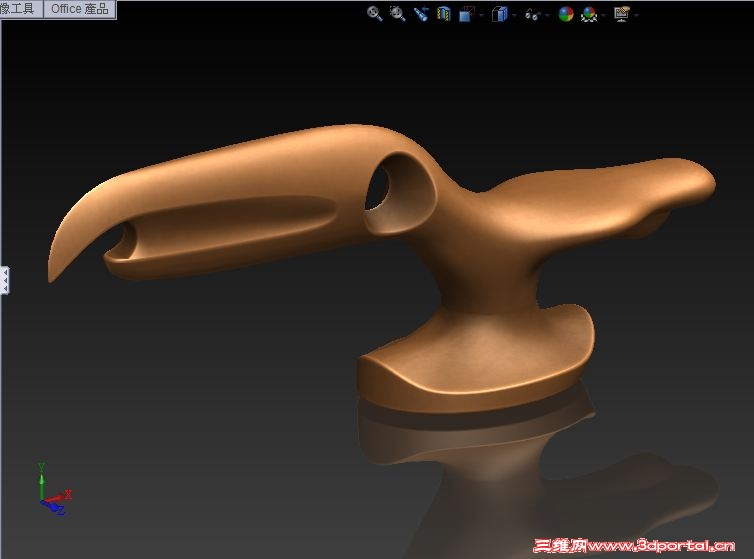Click the XYZ coordinate triad

click(x=53, y=489)
